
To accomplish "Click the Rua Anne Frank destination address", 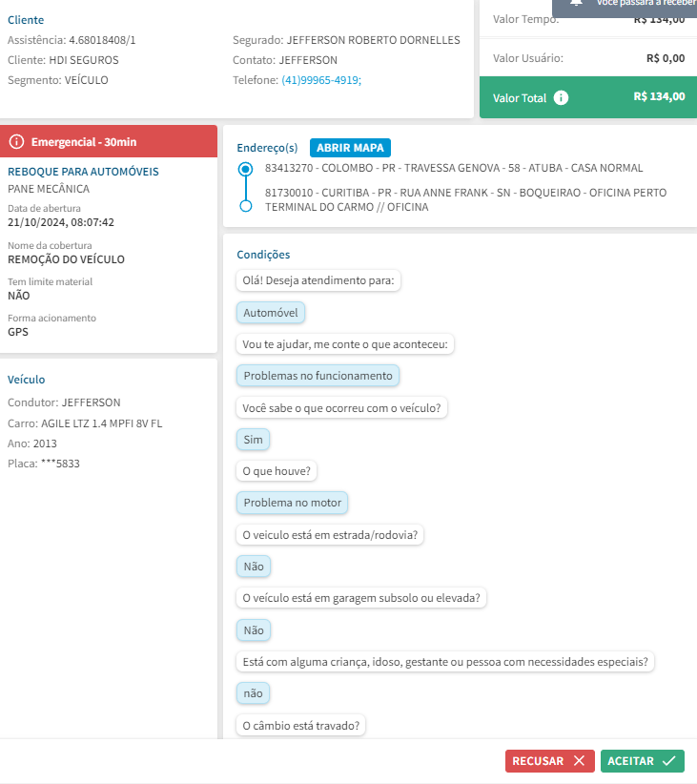I will coord(465,199).
